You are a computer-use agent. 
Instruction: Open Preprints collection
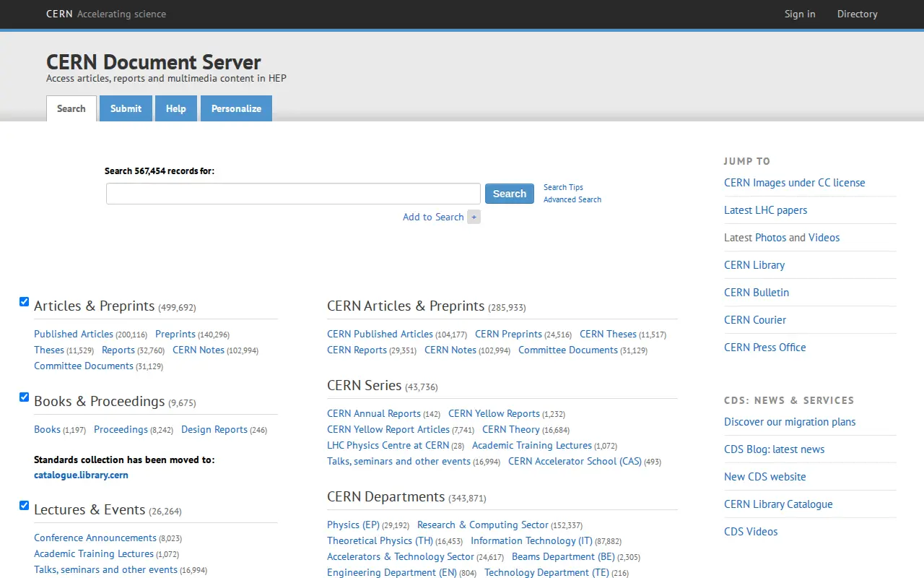175,334
